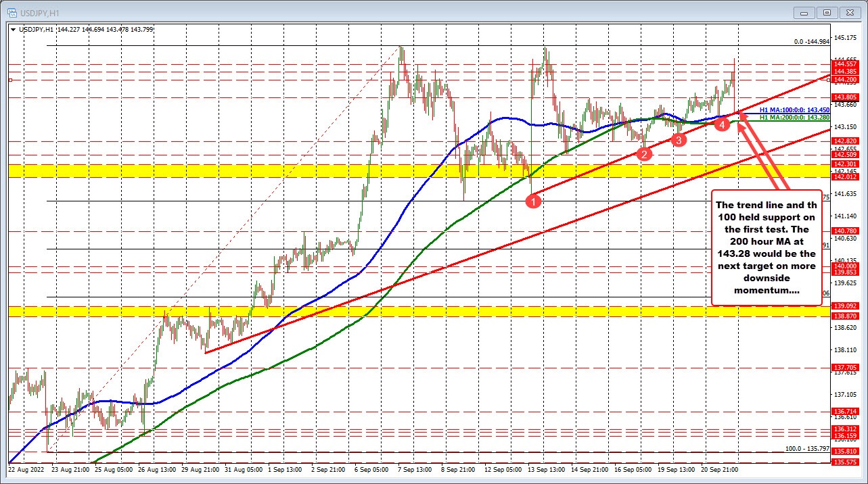
Task: Select the red marker labeled 4
Action: pos(721,124)
